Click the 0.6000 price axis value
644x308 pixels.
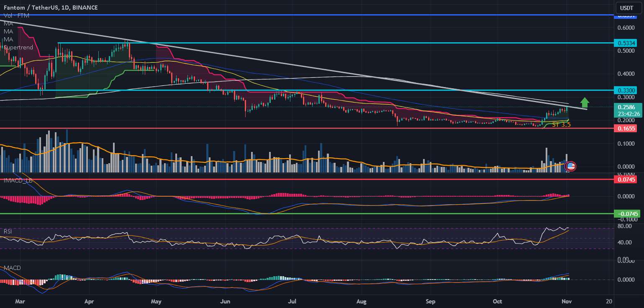626,28
